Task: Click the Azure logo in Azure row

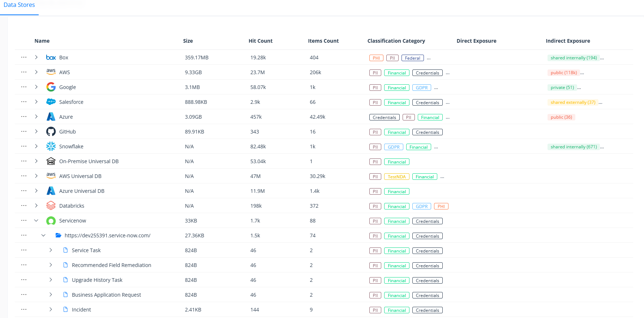Action: click(51, 116)
